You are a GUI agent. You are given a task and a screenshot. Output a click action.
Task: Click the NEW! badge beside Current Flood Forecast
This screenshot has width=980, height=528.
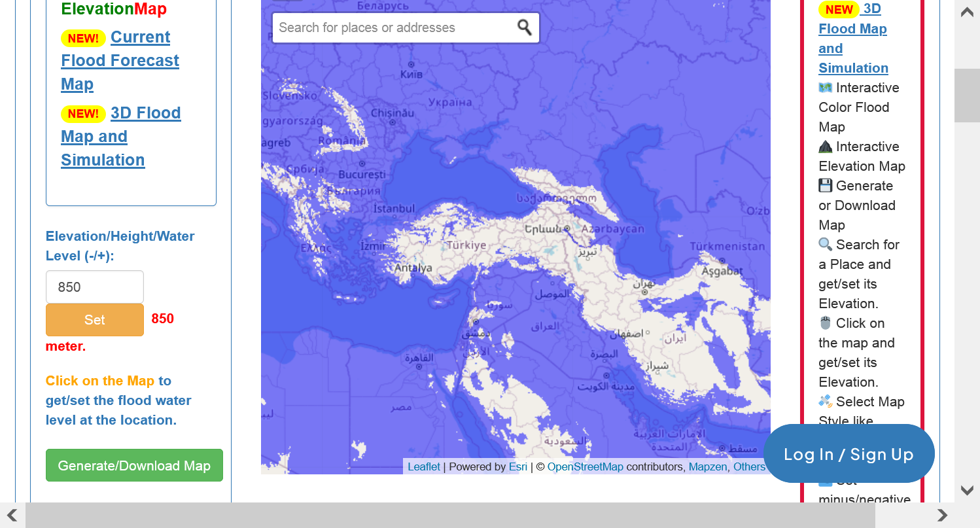point(83,38)
